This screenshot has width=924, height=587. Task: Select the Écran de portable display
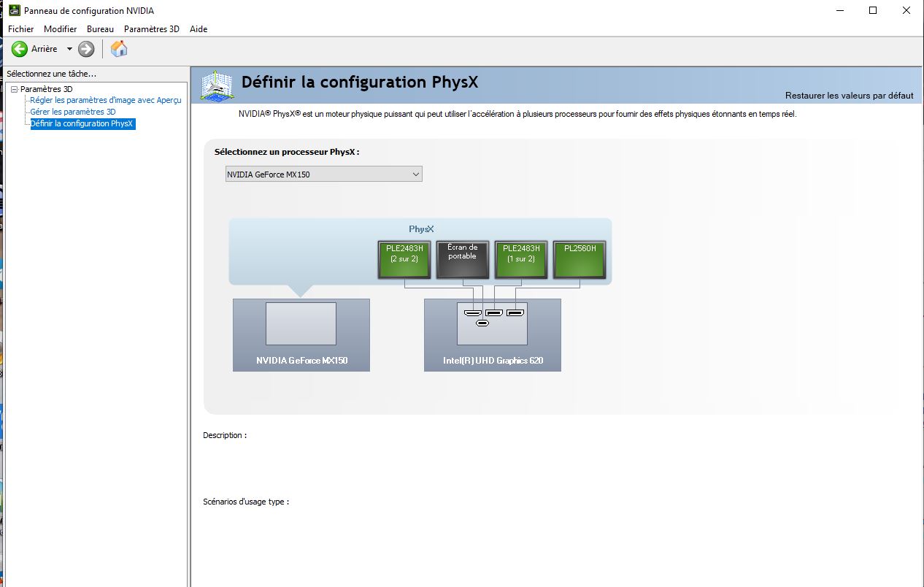tap(462, 259)
